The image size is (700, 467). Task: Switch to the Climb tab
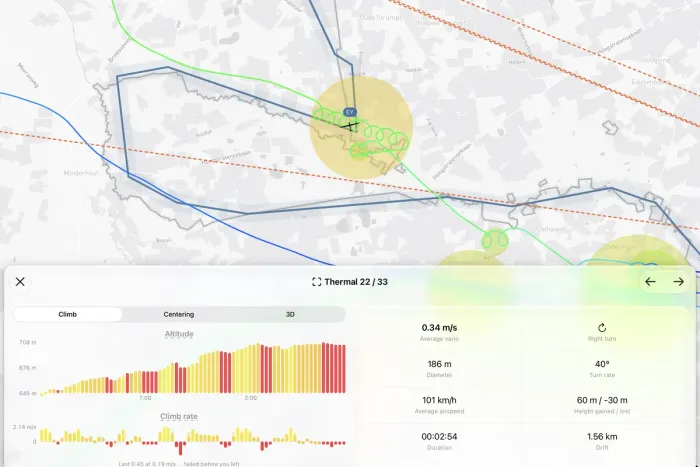68,314
